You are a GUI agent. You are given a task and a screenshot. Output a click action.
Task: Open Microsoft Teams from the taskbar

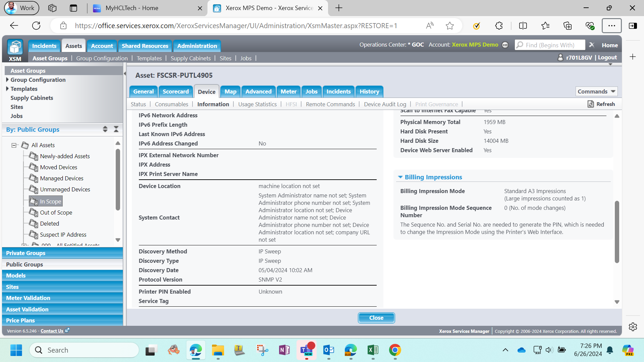point(307,350)
